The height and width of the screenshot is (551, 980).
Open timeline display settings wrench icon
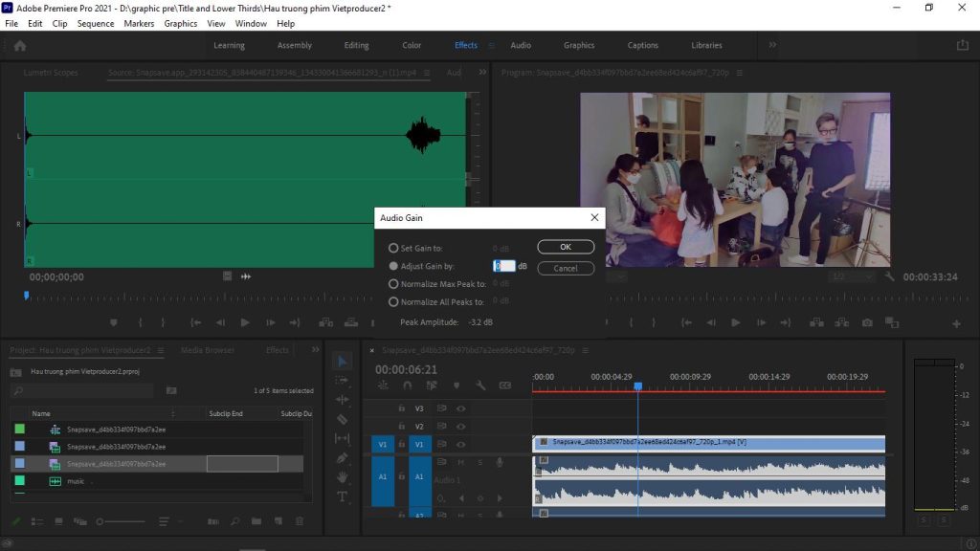(x=480, y=386)
